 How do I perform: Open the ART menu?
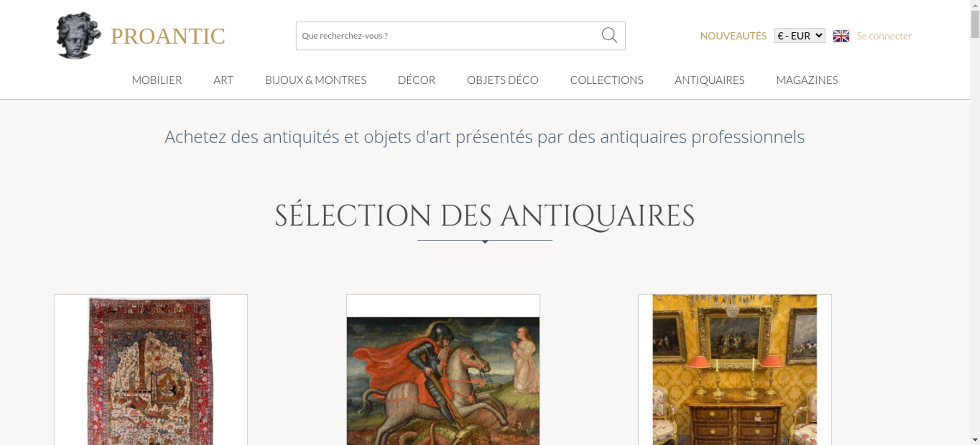pyautogui.click(x=223, y=80)
